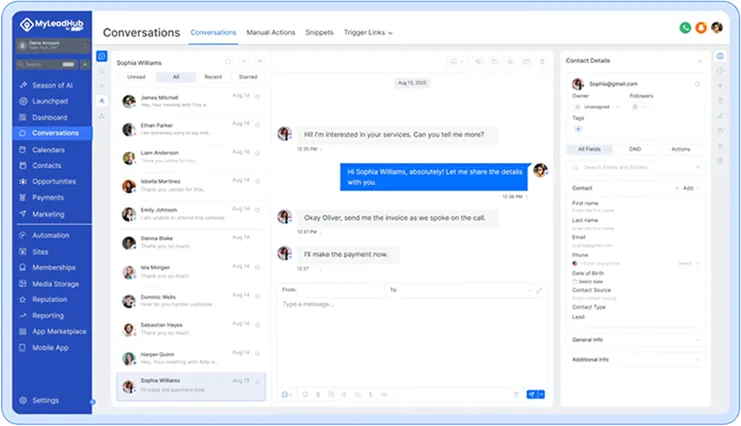Star the Ethan Parker conversation
This screenshot has height=426, width=741.
pos(258,125)
